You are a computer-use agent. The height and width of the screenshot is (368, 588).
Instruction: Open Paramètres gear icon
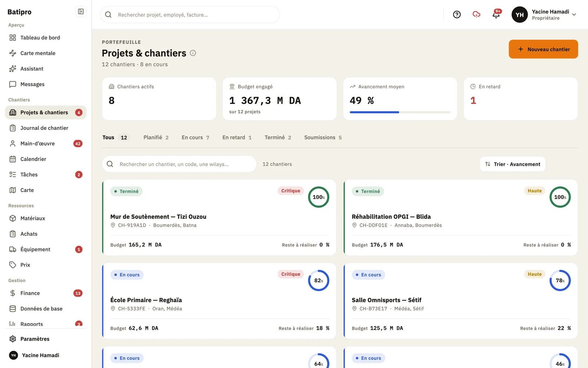[13, 339]
